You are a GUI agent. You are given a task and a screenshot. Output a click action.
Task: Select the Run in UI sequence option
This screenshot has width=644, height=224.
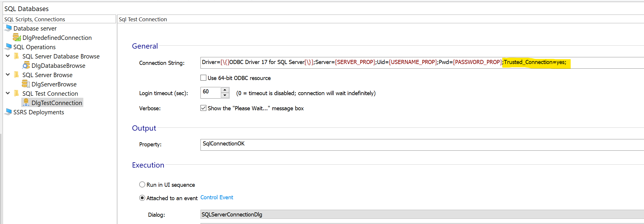click(142, 185)
